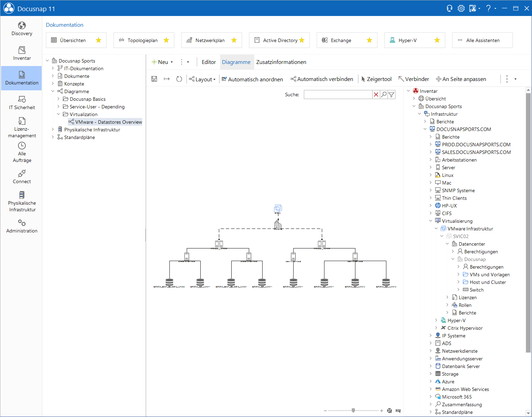Run search with magnifier icon

384,95
